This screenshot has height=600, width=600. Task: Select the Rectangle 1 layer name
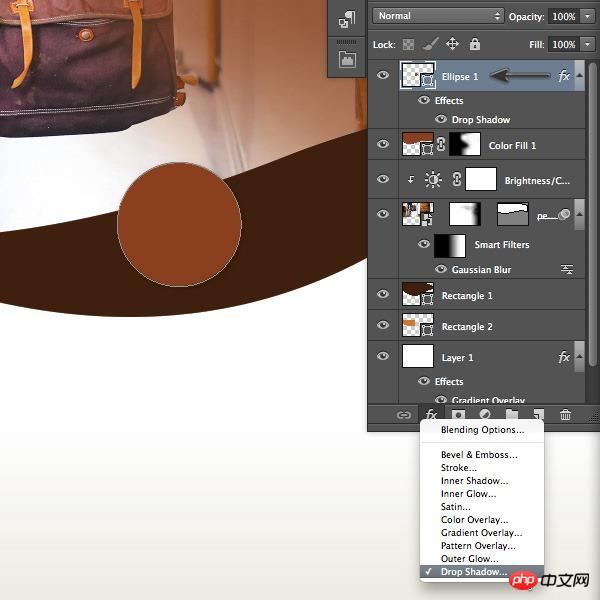467,295
